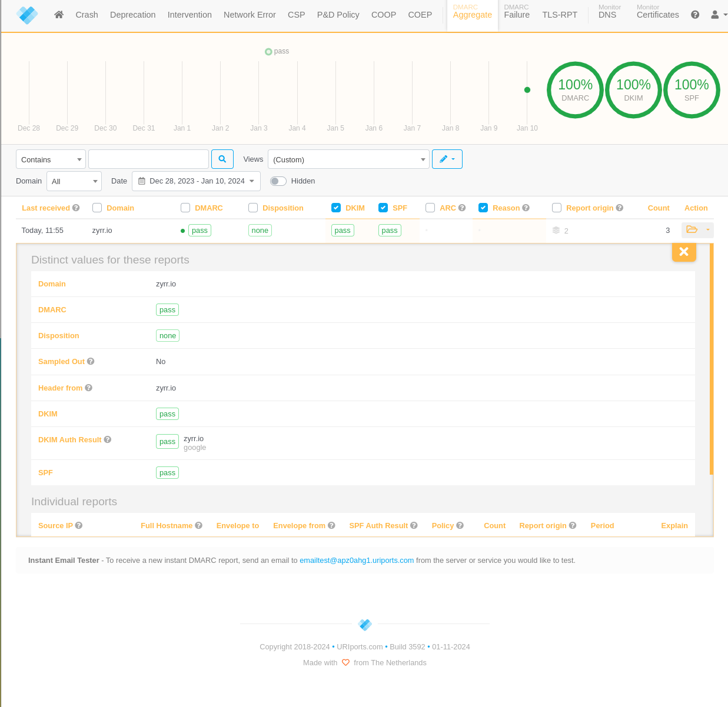Screen dimensions: 728x707
Task: Open the Contains filter dropdown
Action: pyautogui.click(x=51, y=159)
